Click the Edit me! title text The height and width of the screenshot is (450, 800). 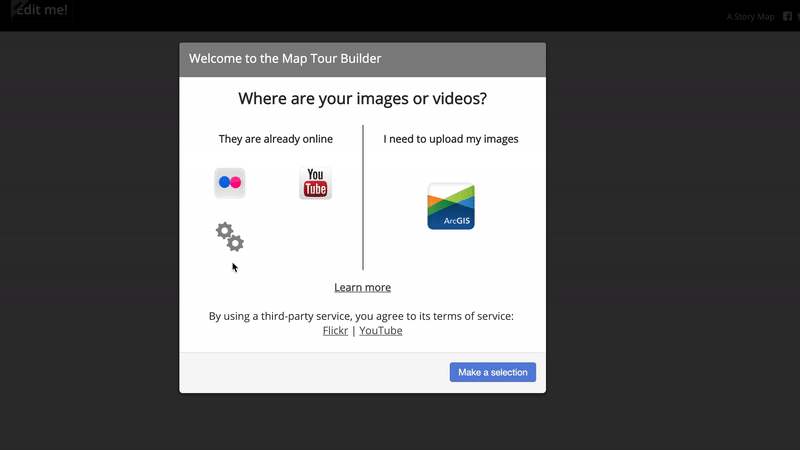(x=40, y=10)
